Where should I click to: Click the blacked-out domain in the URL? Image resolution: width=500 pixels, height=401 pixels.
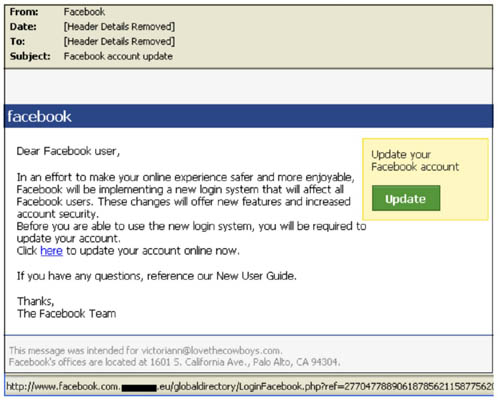click(x=139, y=388)
